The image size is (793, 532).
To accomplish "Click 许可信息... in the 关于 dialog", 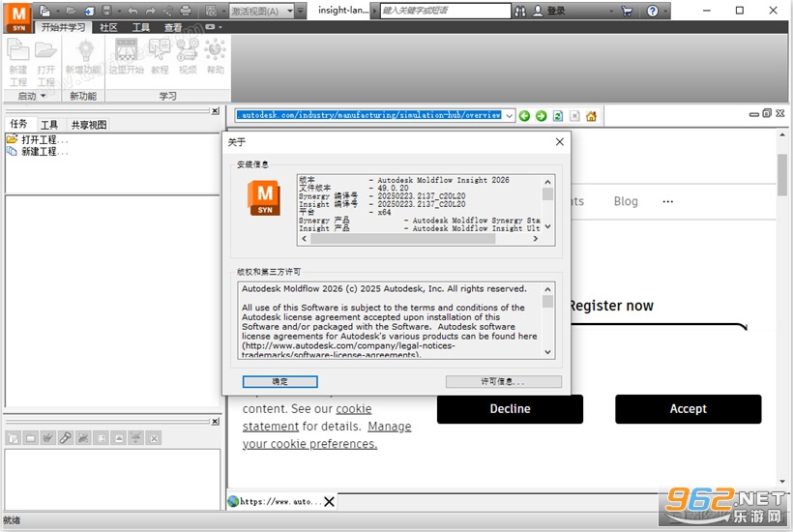I will pos(503,381).
